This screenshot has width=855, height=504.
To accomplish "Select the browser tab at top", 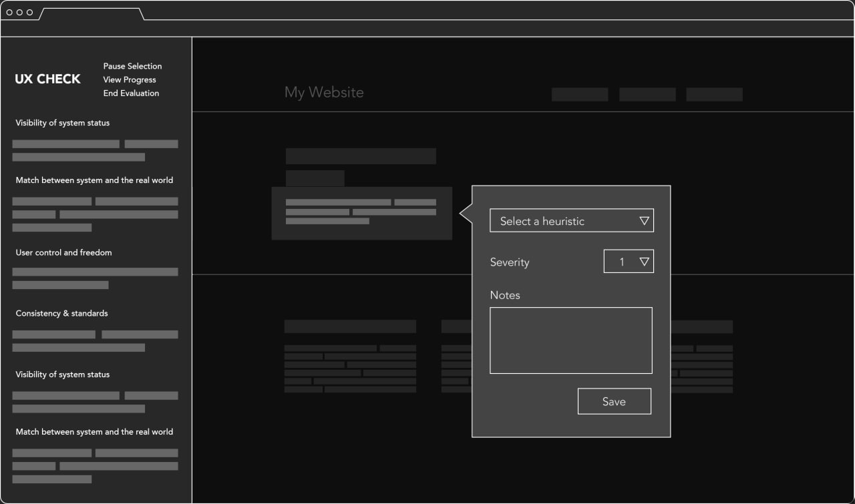I will pos(92,13).
